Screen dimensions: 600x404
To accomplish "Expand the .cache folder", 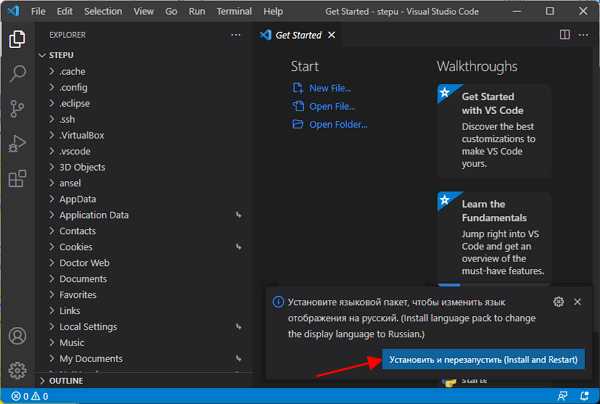I will [x=52, y=71].
